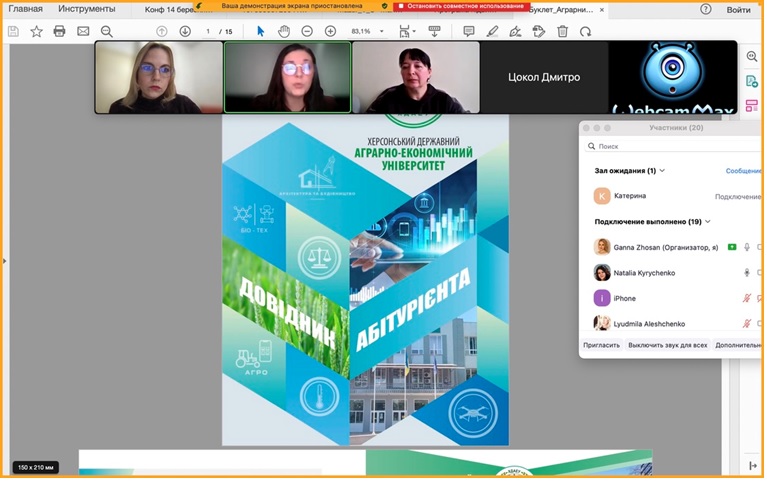Click the stamp tool icon
The width and height of the screenshot is (767, 481).
539,31
